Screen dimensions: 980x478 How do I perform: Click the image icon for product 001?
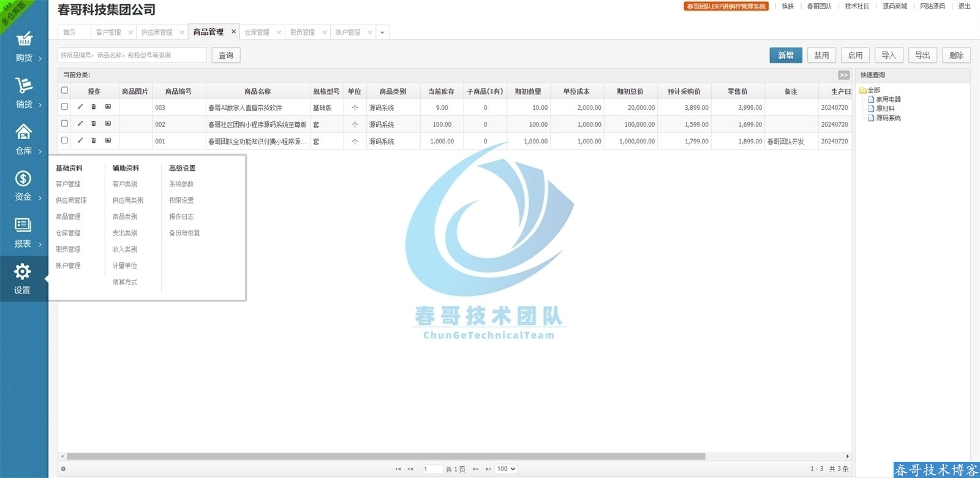(108, 141)
